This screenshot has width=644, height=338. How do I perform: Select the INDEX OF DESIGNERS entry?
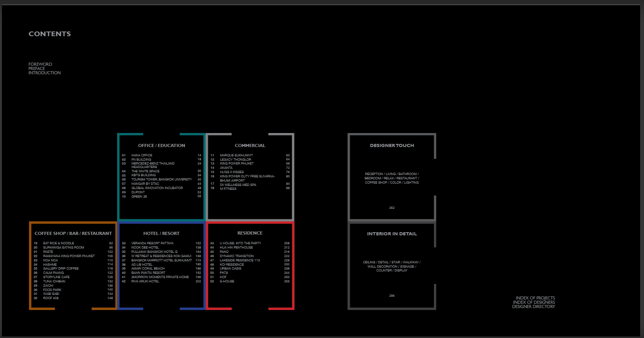tap(534, 302)
